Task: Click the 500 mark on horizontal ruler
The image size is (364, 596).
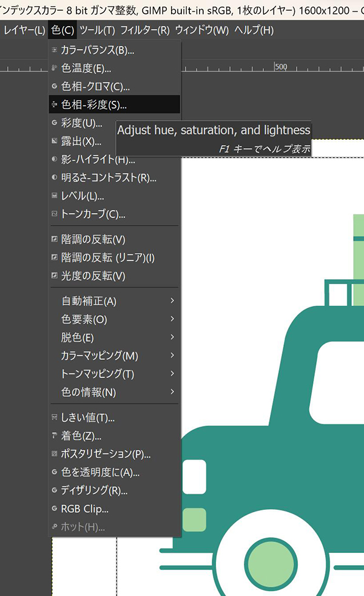Action: tap(281, 67)
